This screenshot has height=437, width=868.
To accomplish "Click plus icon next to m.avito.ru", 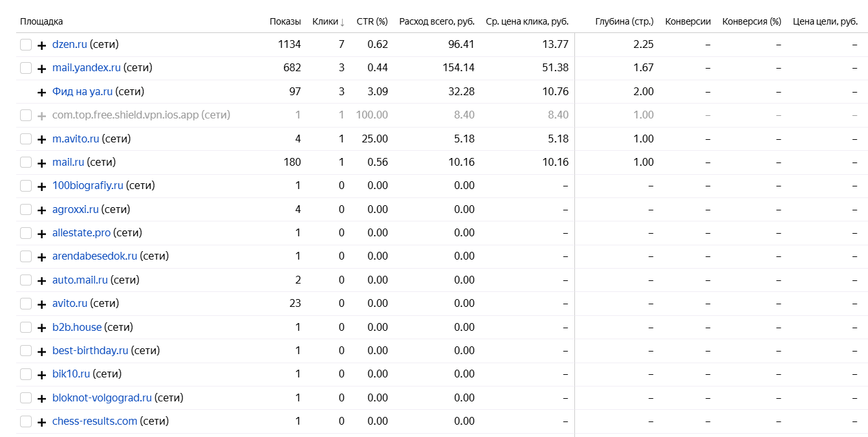I will click(42, 139).
